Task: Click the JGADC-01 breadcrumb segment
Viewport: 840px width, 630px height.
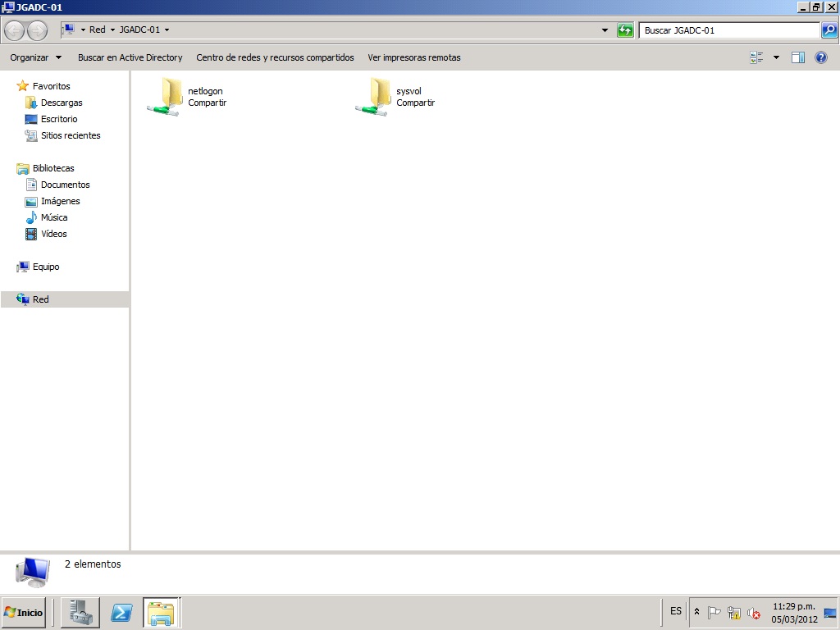Action: point(139,30)
